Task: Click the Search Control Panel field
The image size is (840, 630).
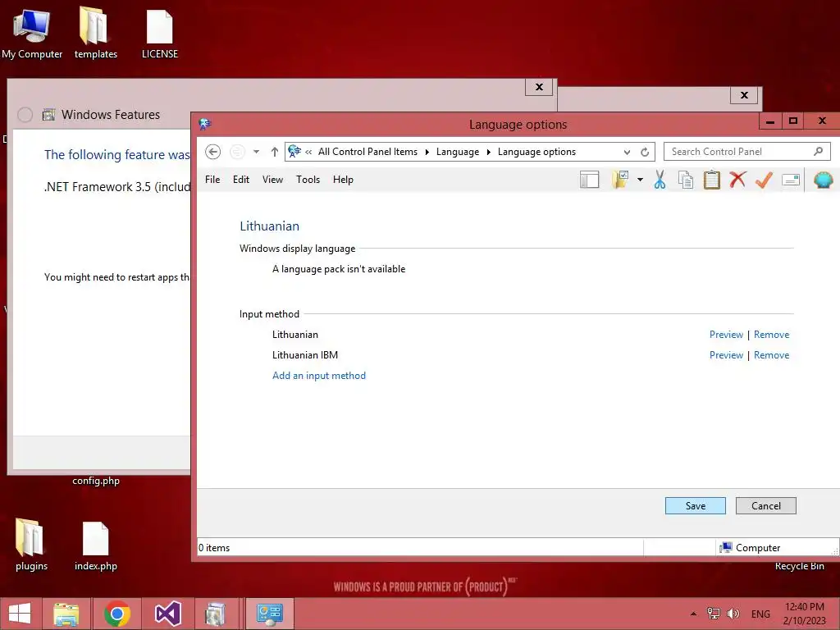Action: point(747,152)
